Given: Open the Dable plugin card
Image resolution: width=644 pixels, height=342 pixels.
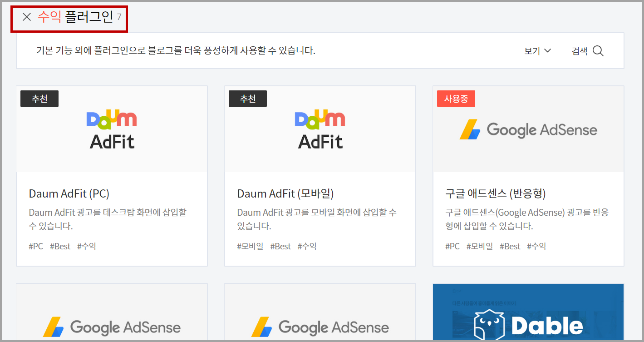Looking at the screenshot, I should coord(528,312).
